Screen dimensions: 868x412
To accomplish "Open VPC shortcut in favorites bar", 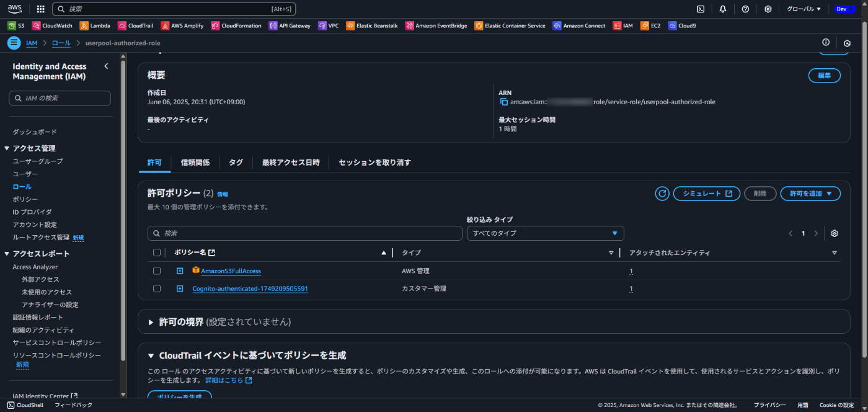I will click(329, 26).
